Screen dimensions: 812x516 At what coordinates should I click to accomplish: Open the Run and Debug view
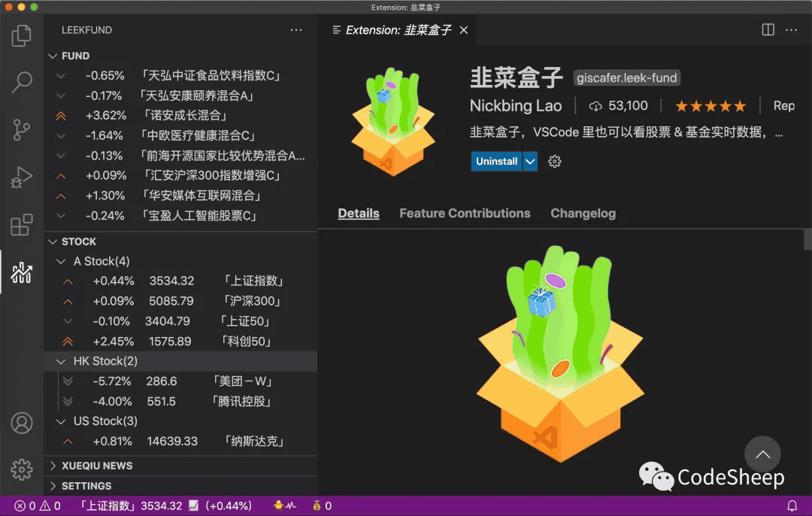click(x=21, y=178)
